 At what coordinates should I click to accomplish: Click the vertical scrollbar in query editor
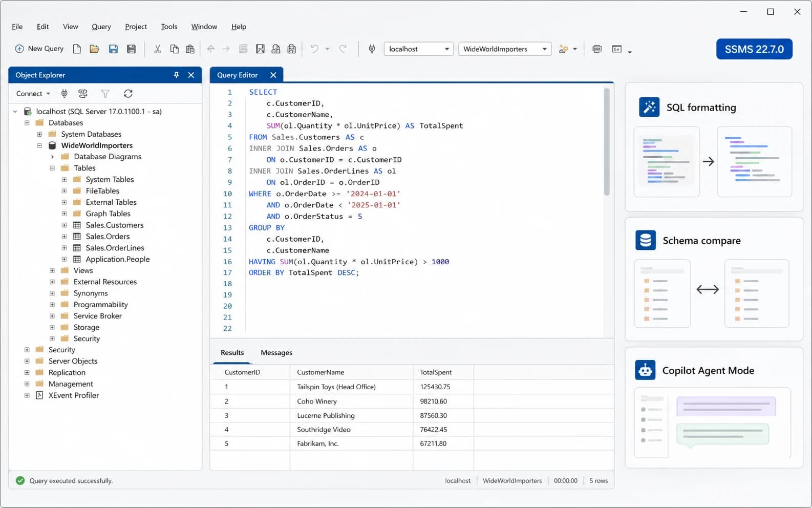[x=607, y=141]
